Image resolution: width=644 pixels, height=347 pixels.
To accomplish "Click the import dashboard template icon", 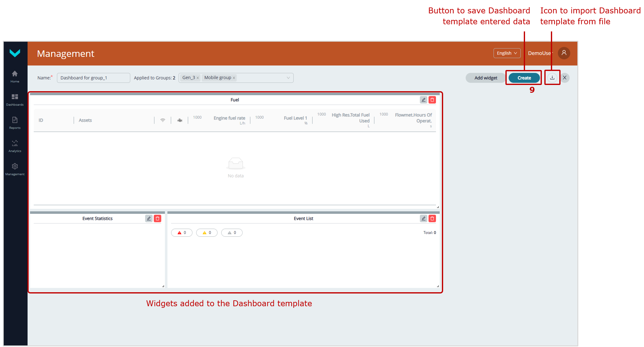I will click(552, 78).
